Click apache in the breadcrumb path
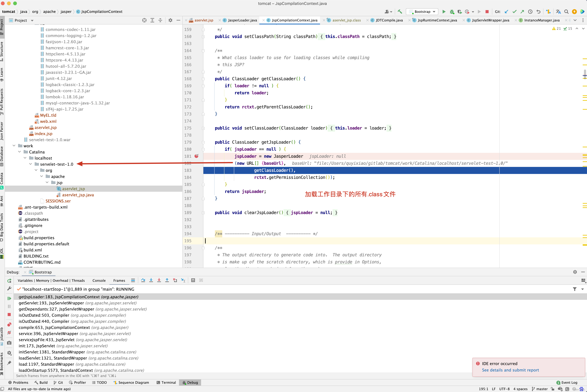The image size is (587, 392). tap(49, 11)
